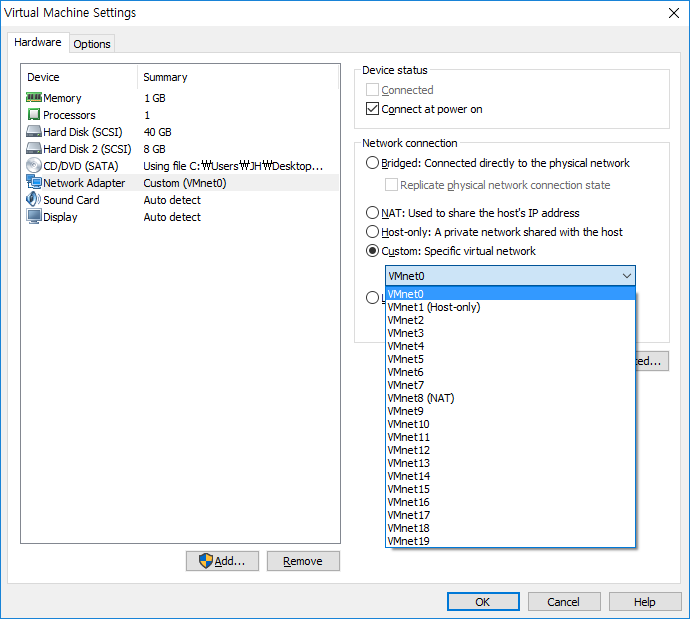Confirm settings with OK

pos(483,601)
